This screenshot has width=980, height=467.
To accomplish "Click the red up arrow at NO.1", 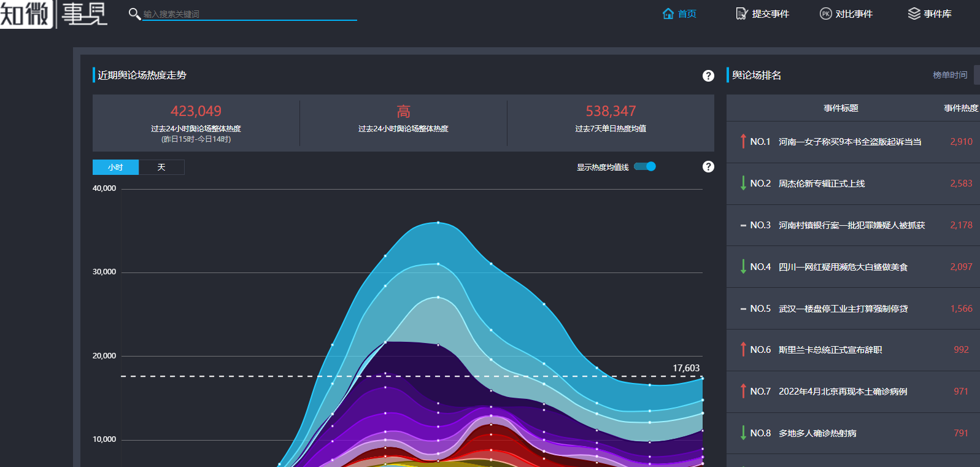I will coord(743,141).
